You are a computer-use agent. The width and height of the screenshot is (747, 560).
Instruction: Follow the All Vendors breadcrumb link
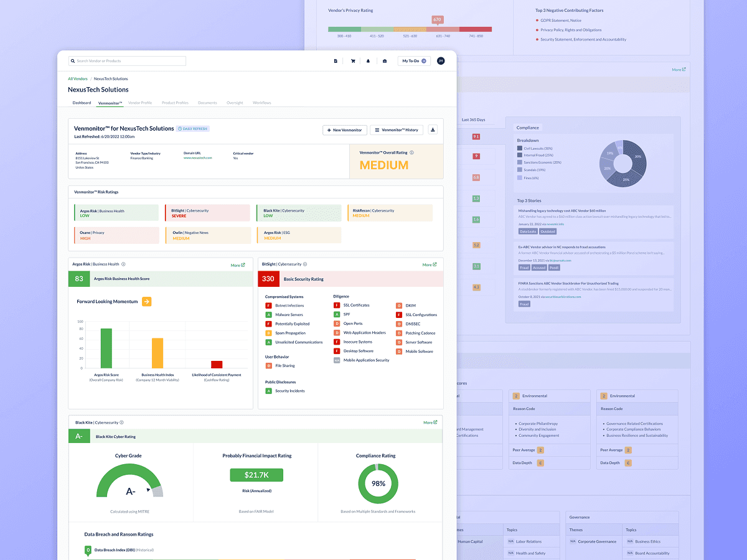[x=78, y=79]
